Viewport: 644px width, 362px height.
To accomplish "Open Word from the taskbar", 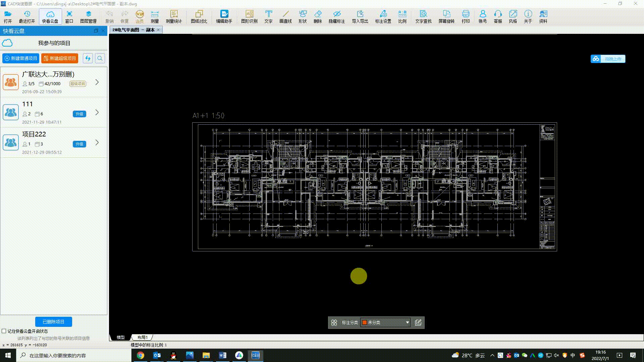I will coord(223,355).
